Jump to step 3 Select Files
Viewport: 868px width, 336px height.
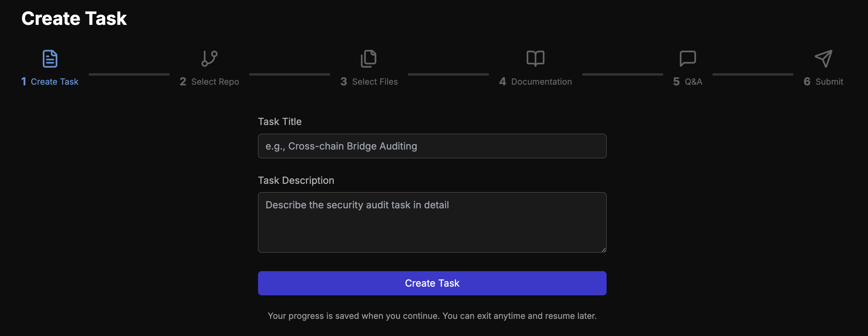[x=369, y=81]
